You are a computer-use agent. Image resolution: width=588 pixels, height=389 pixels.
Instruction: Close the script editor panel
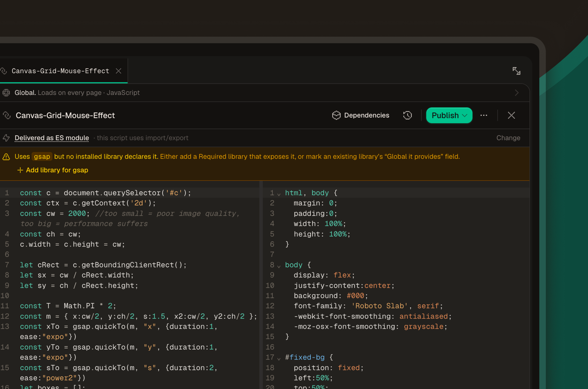[x=511, y=115]
